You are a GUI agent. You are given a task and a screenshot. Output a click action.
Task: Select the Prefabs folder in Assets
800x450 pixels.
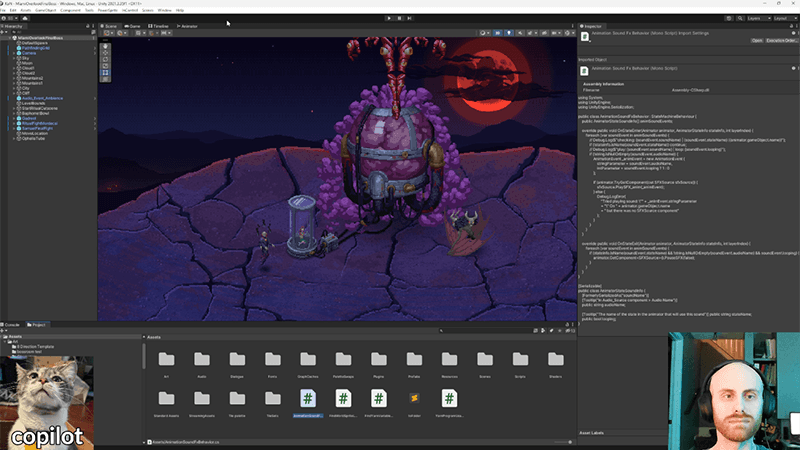414,364
